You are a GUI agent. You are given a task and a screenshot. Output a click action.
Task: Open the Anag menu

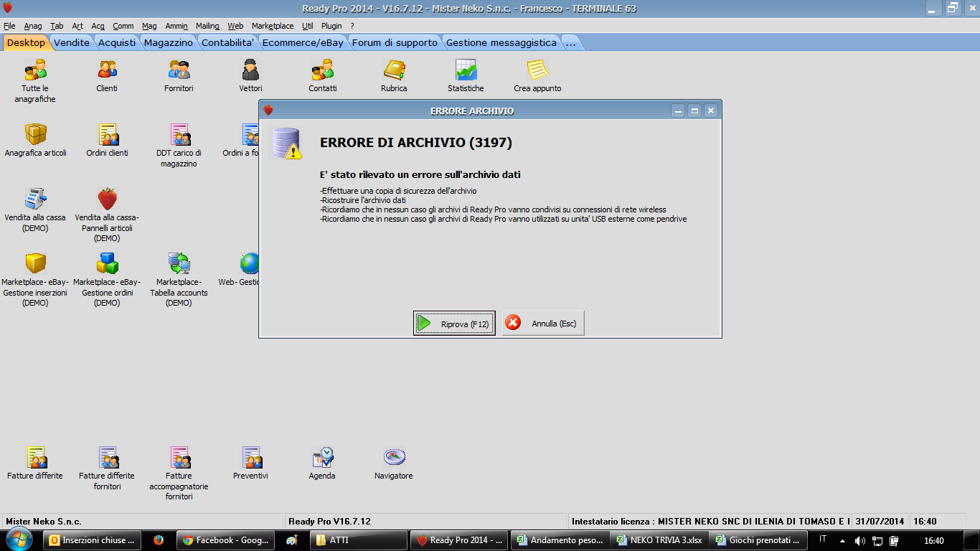(x=33, y=26)
